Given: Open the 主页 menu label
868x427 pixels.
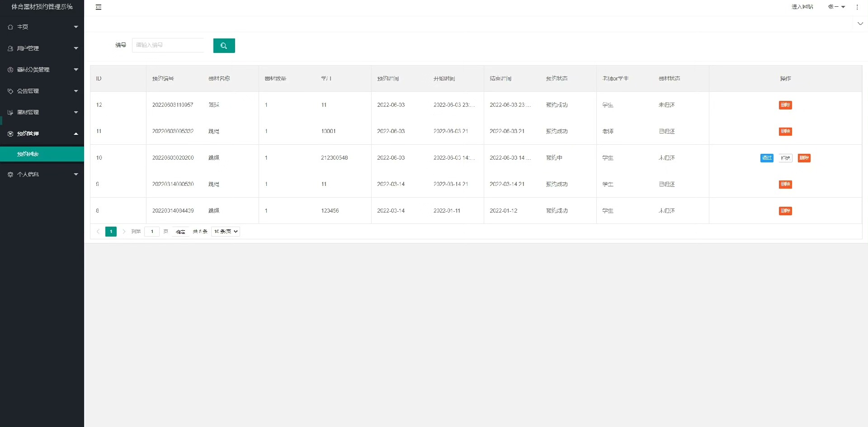Looking at the screenshot, I should (x=23, y=27).
